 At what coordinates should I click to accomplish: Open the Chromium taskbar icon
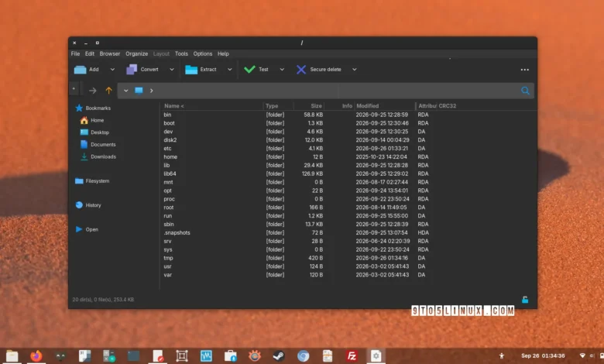click(x=303, y=356)
